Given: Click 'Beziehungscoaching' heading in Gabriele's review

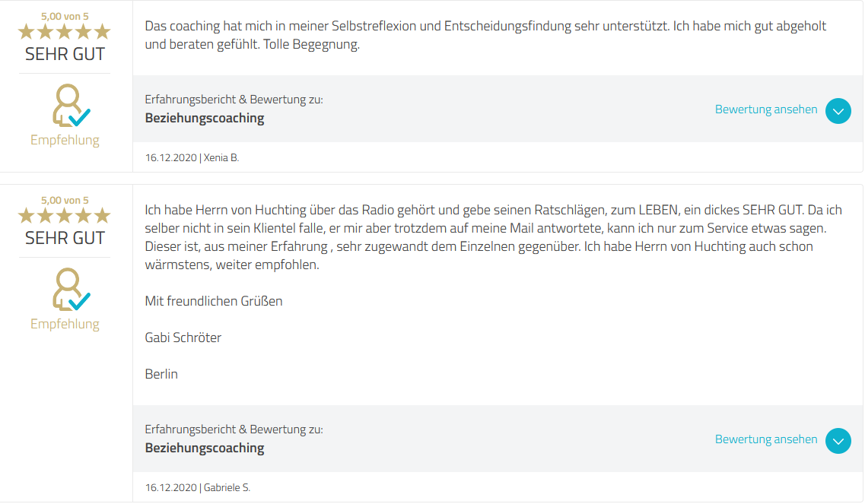Looking at the screenshot, I should [205, 449].
